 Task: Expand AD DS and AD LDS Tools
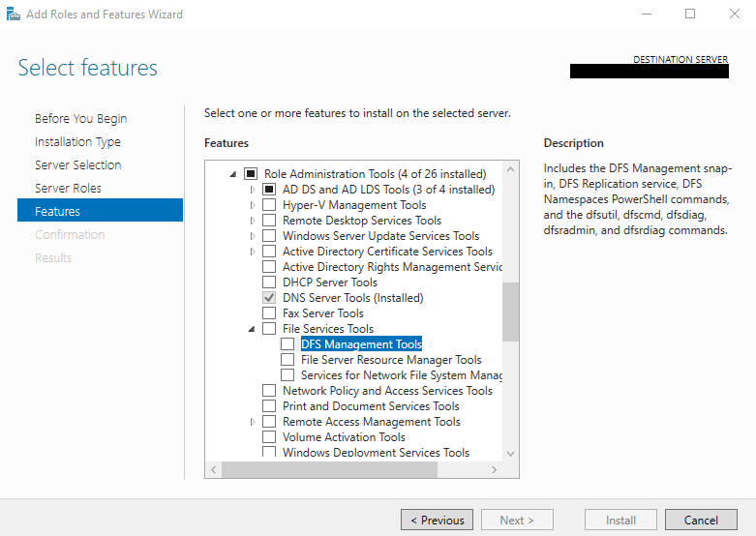pos(253,190)
